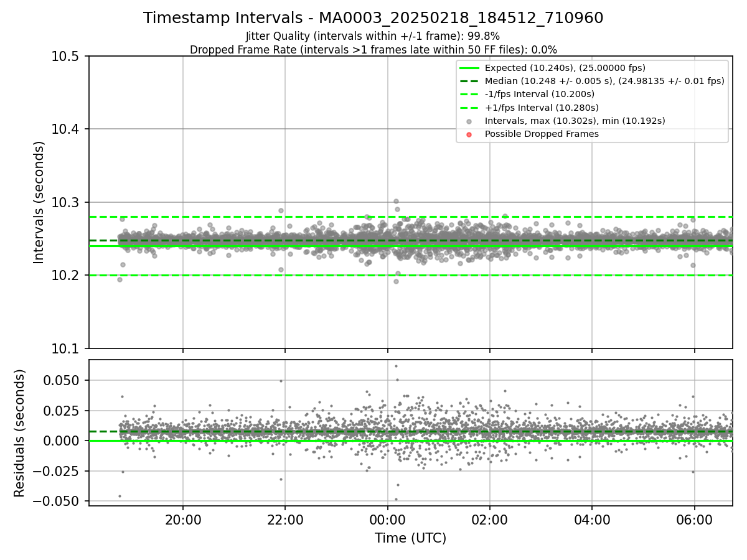Image resolution: width=747 pixels, height=560 pixels.
Task: Click the "Median (10.248 +/- 0.005 s)" legend entry
Action: click(604, 81)
